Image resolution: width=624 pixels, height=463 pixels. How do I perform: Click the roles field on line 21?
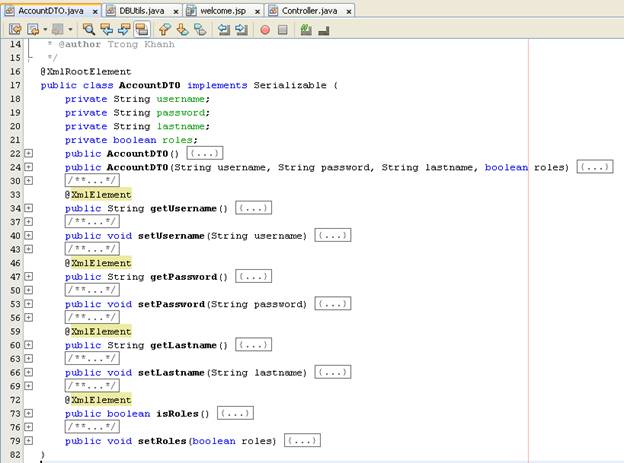(177, 140)
